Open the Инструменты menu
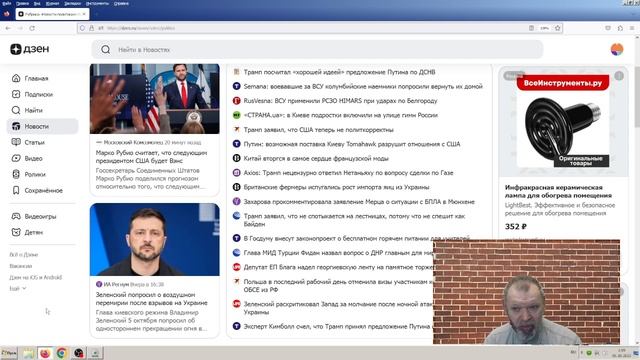640x360 pixels. pyautogui.click(x=97, y=3)
